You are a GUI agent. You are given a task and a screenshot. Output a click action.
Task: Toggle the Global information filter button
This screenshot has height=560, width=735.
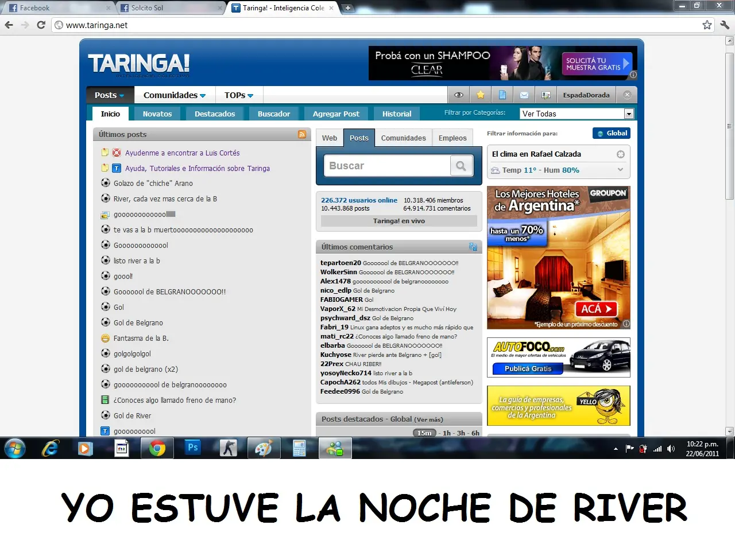pyautogui.click(x=612, y=133)
